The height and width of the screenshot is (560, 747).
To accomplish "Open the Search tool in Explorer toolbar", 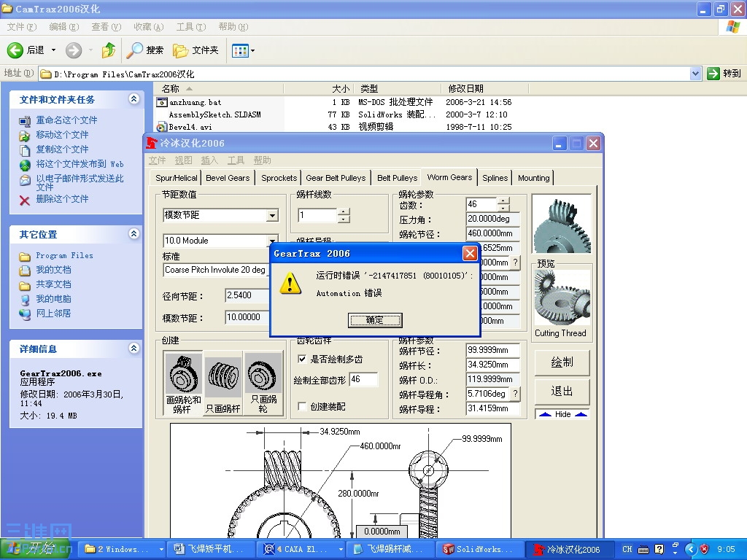I will click(x=145, y=50).
